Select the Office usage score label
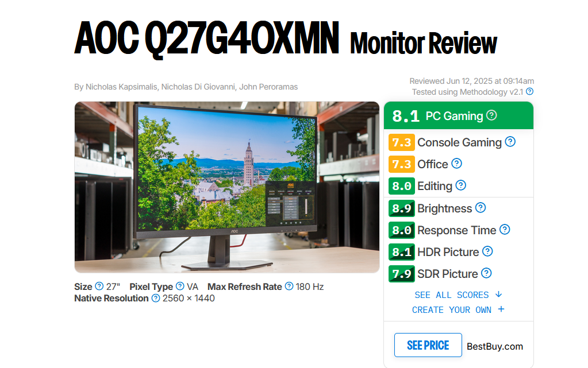 433,164
